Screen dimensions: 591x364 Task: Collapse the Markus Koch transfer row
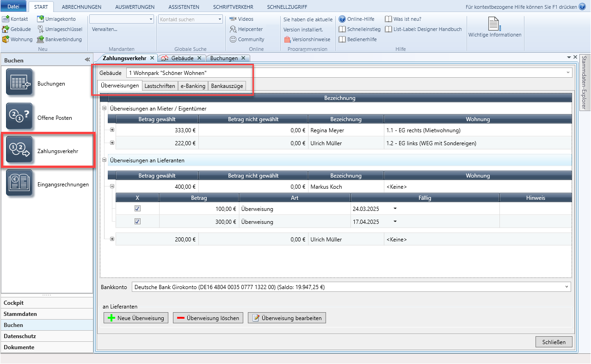click(112, 186)
